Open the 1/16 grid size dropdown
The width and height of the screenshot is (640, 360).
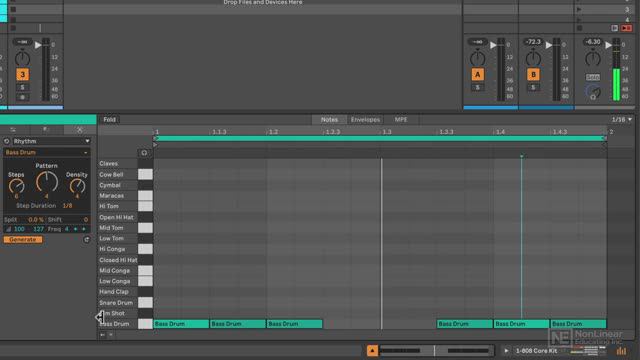(621, 120)
